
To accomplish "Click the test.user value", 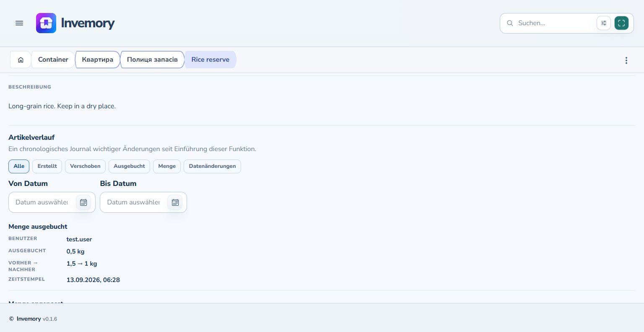I will (x=79, y=239).
